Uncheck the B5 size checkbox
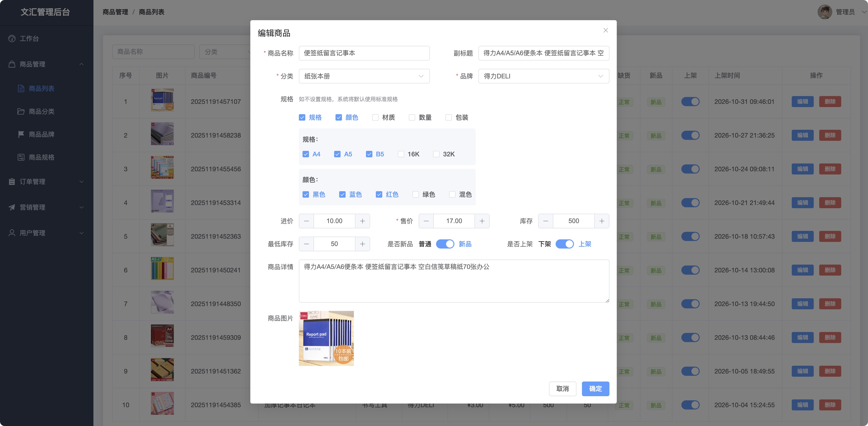 pyautogui.click(x=369, y=154)
